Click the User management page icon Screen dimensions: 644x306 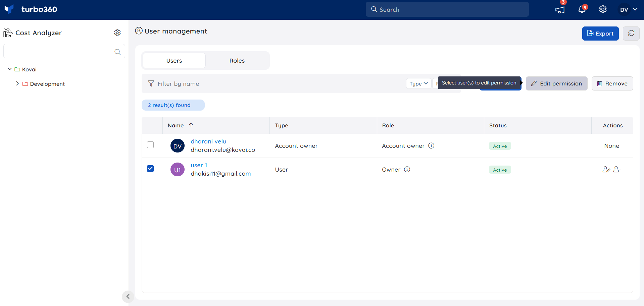(x=139, y=31)
